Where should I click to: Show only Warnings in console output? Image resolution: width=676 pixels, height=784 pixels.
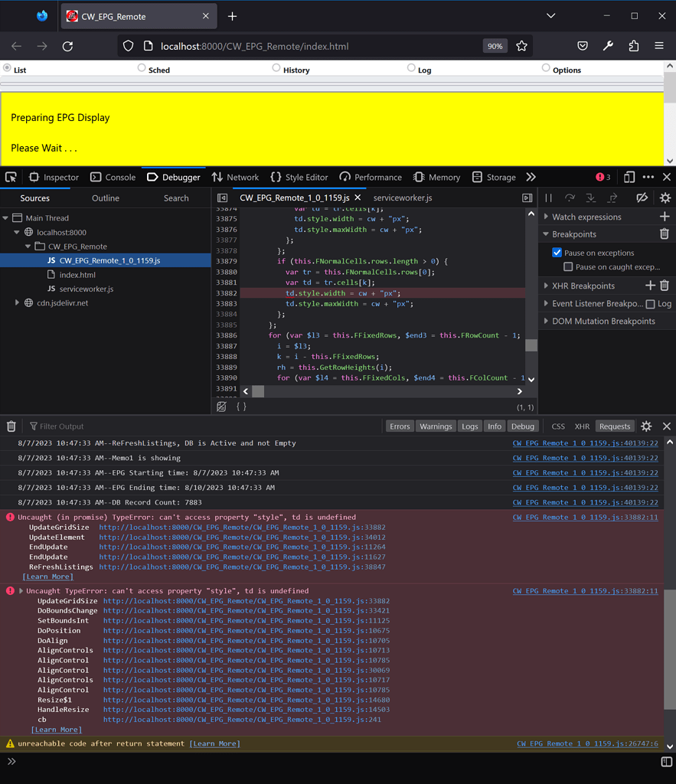[435, 426]
